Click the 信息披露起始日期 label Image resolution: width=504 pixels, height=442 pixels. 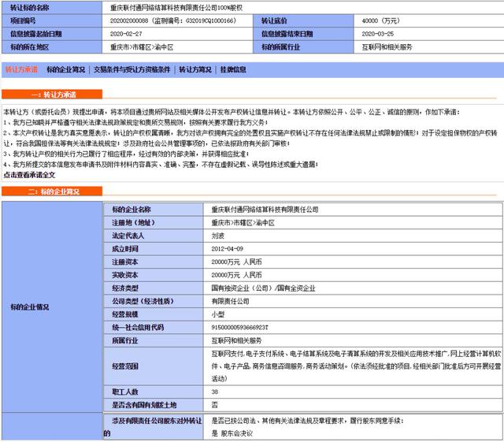(36, 34)
